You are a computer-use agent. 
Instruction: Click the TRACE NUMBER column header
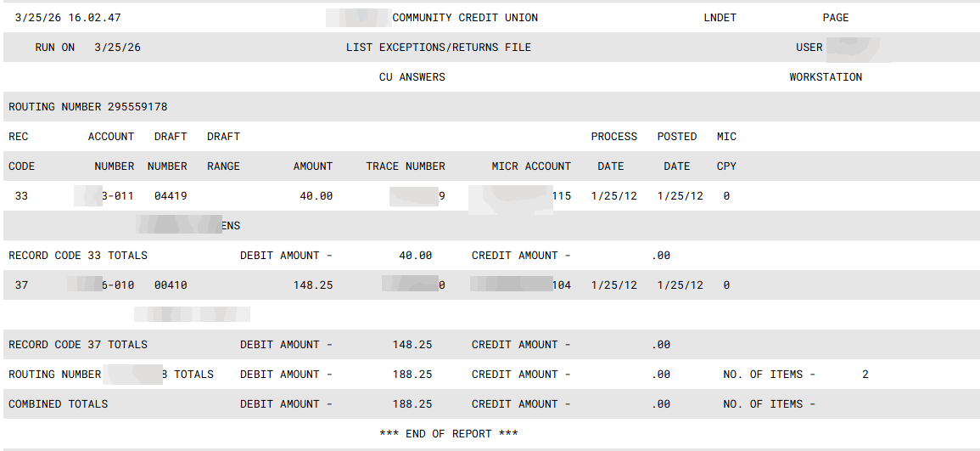[x=406, y=166]
